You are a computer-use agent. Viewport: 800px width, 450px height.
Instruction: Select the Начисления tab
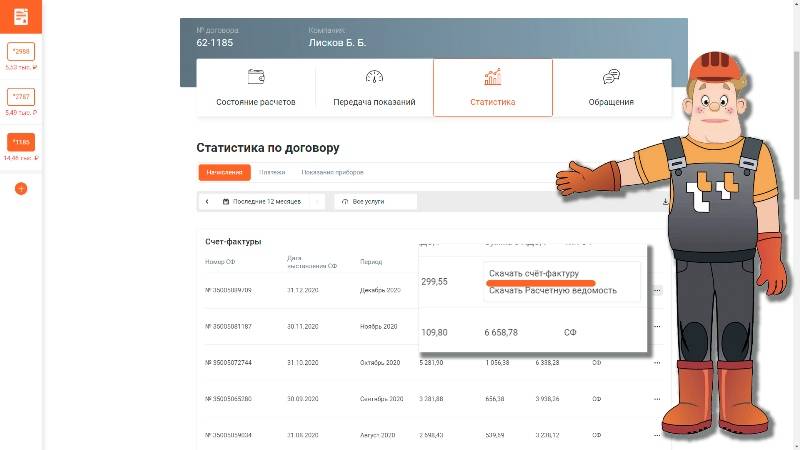[224, 173]
